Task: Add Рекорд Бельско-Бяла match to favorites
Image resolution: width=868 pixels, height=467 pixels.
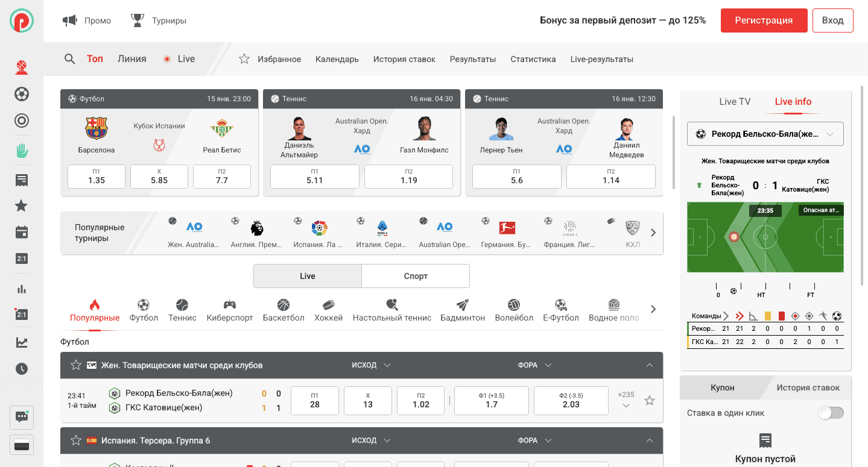Action: [649, 401]
